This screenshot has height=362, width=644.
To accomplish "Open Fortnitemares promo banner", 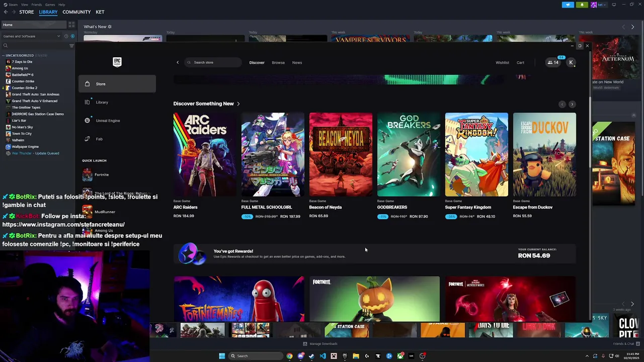I will point(239,299).
